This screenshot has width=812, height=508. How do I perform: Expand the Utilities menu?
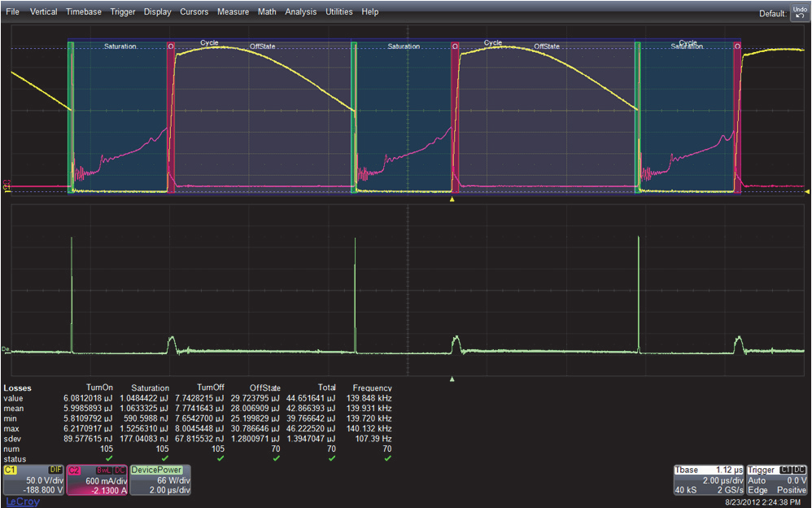point(339,12)
